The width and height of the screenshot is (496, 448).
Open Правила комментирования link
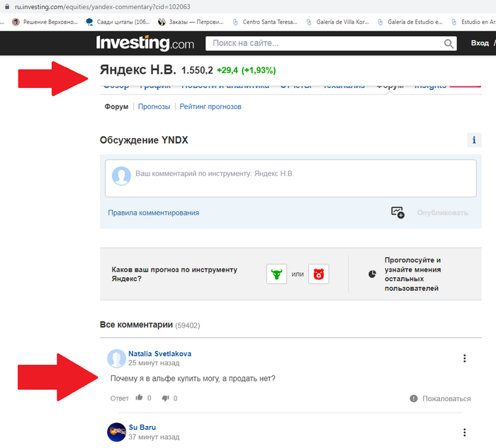tap(154, 213)
